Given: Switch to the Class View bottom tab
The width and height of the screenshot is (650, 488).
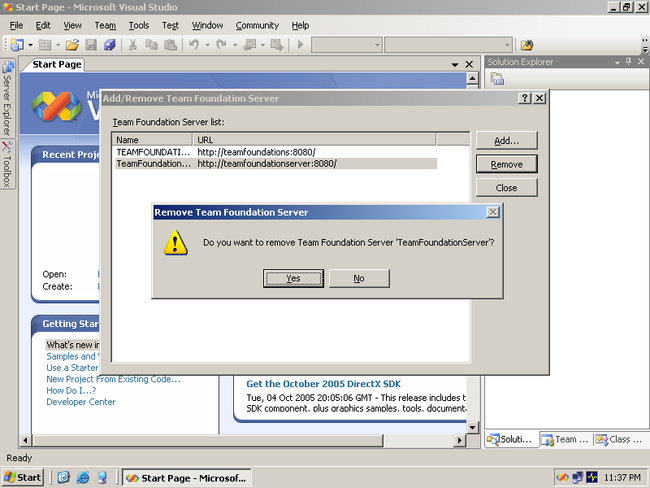Looking at the screenshot, I should pos(621,439).
